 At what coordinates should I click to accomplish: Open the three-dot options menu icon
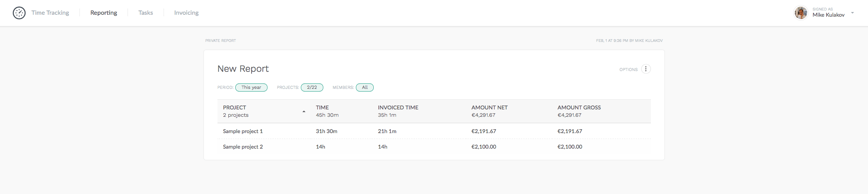pos(645,69)
